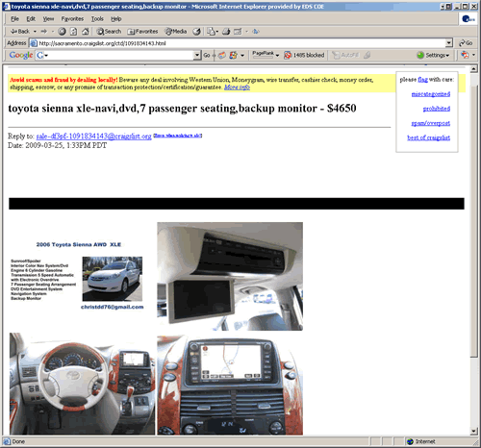Screen dimensions: 481x448
Task: Open the Favorites menu
Action: click(x=72, y=19)
